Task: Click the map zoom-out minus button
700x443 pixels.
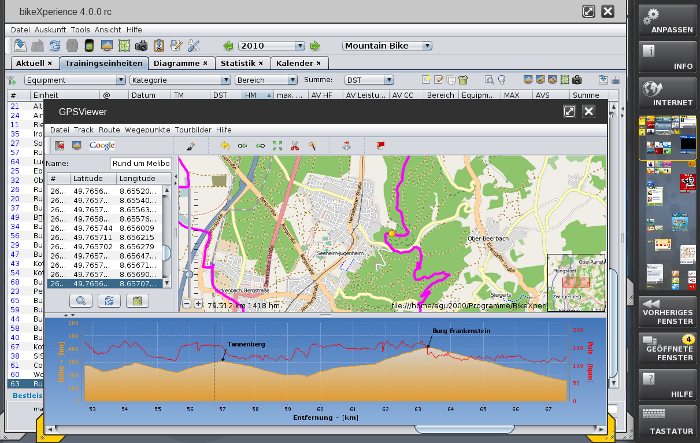Action: [187, 304]
